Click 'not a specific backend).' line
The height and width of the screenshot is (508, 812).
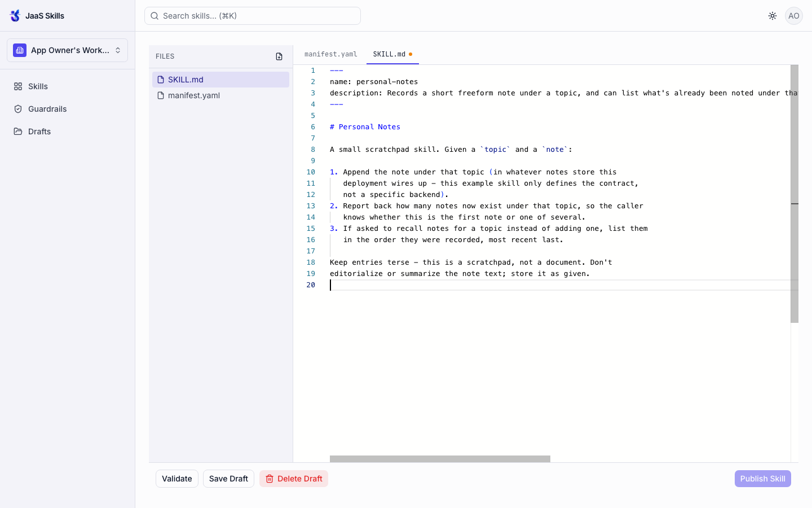click(396, 195)
